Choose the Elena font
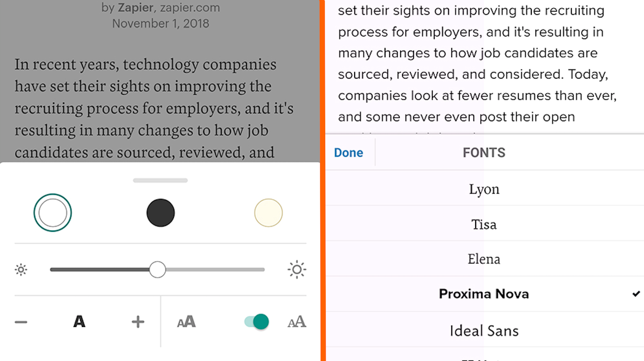The width and height of the screenshot is (644, 361). pos(484,259)
